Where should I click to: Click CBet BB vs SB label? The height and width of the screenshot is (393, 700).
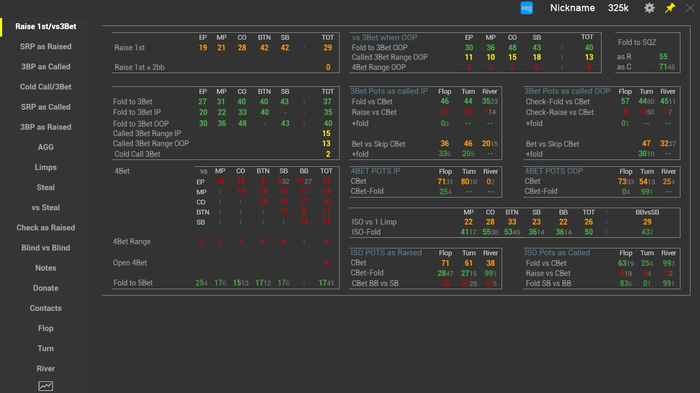click(375, 283)
